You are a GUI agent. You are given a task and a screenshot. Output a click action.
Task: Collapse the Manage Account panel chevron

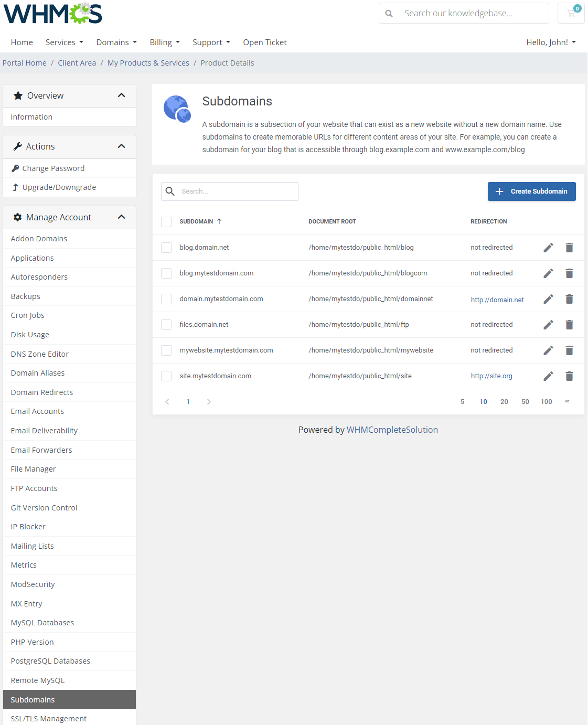click(x=122, y=217)
